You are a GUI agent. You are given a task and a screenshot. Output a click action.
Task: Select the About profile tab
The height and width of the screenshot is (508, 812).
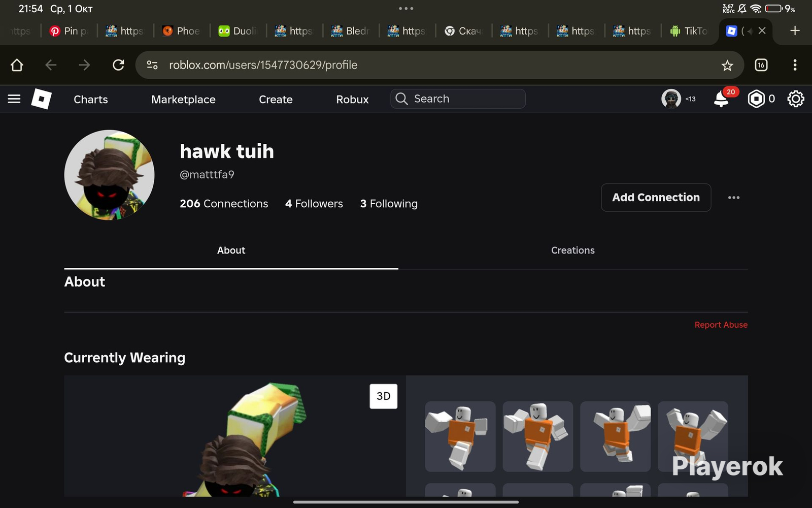[x=231, y=250]
